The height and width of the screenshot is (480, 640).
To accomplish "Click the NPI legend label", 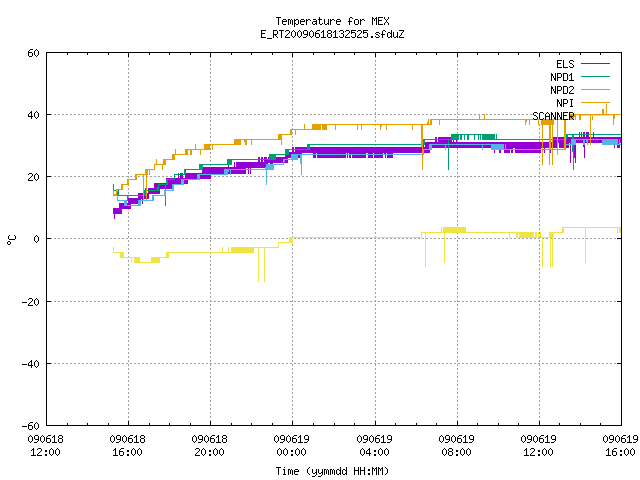I will pos(565,103).
